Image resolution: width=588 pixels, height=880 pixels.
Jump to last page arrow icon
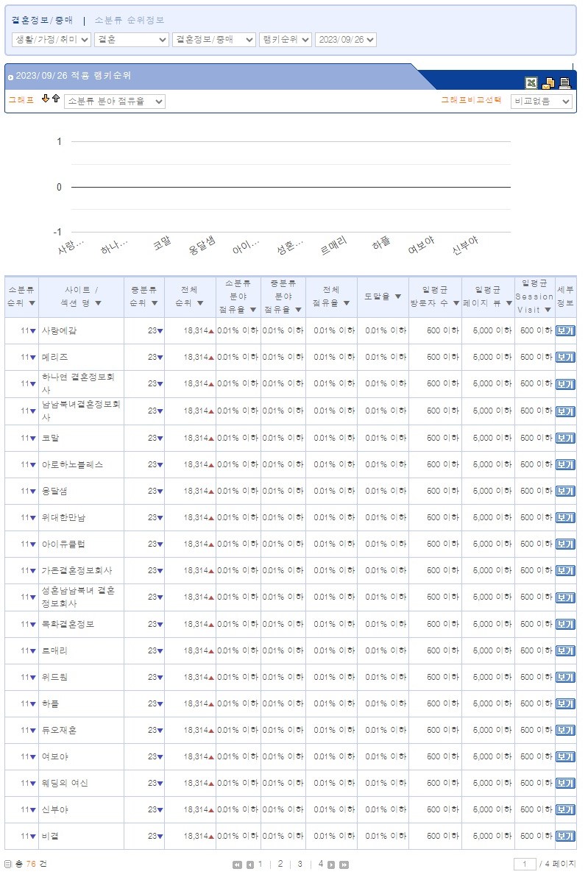pyautogui.click(x=344, y=865)
